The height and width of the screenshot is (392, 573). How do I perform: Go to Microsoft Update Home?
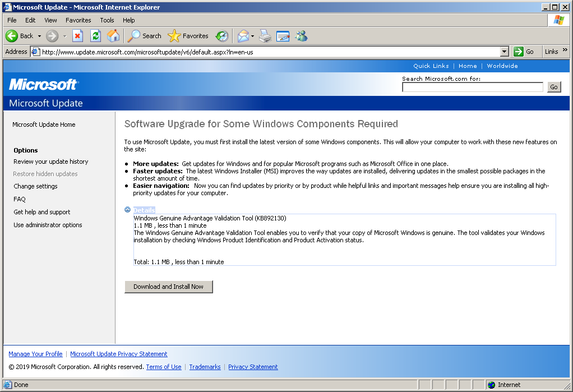44,124
